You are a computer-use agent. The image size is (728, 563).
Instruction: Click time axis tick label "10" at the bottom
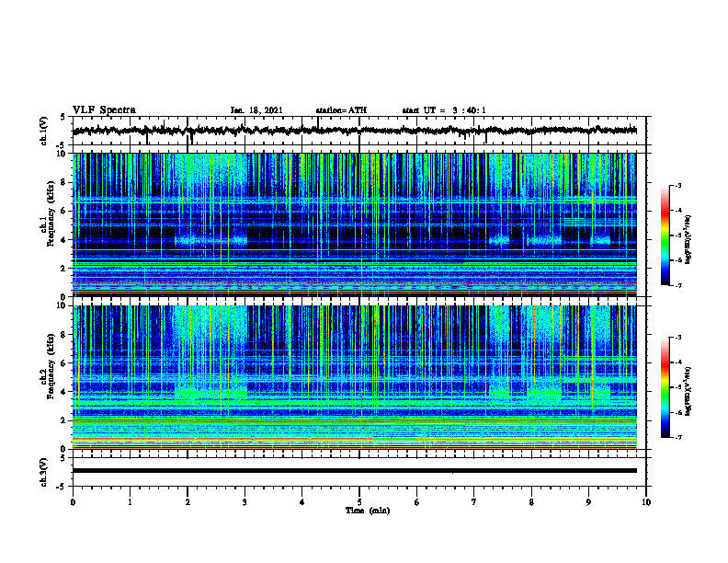click(646, 502)
